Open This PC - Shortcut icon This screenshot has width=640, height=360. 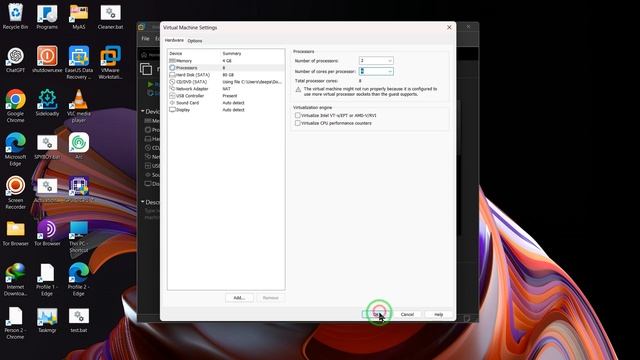pos(79,237)
